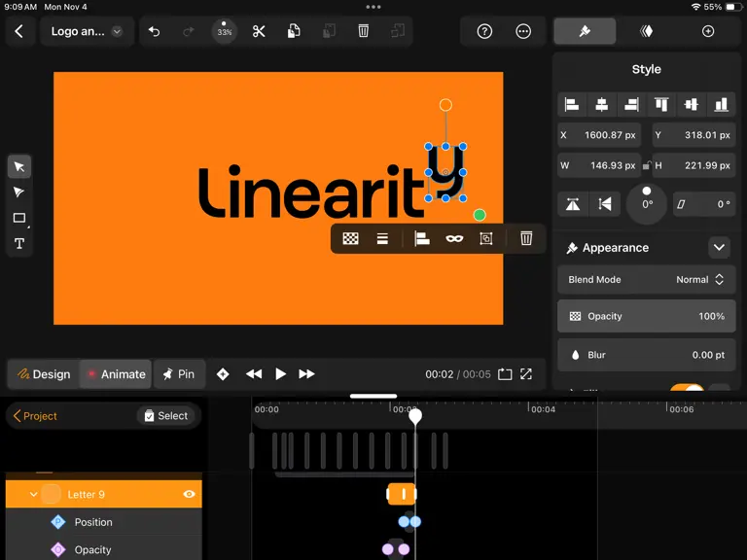Select the Position property row
Screen dimensions: 747x560
104,522
